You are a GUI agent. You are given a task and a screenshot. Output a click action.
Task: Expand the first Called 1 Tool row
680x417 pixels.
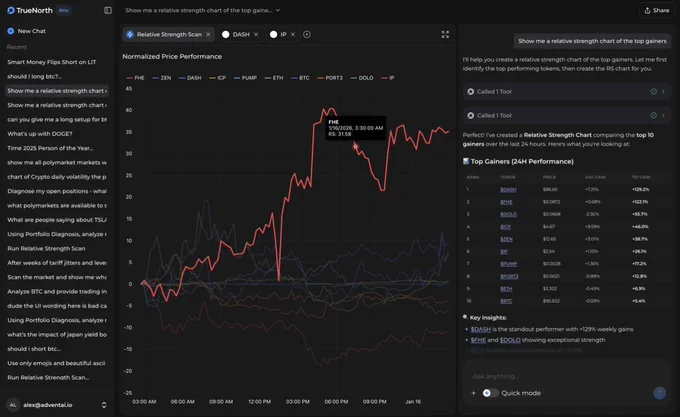(566, 91)
